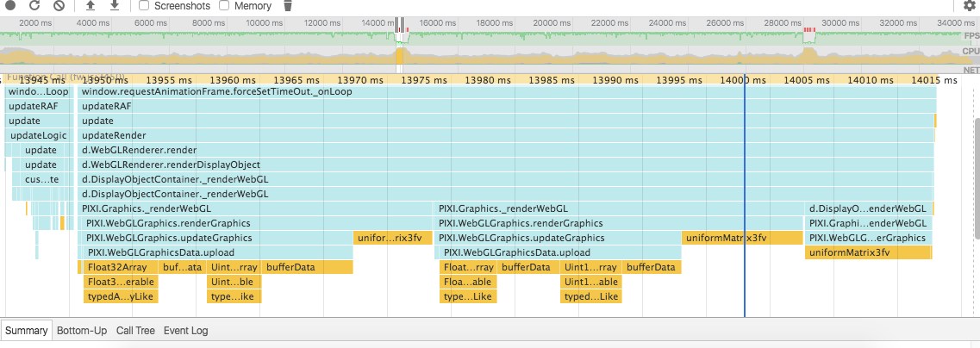Save the profile using the download arrow icon
The width and height of the screenshot is (980, 348).
pos(115,6)
